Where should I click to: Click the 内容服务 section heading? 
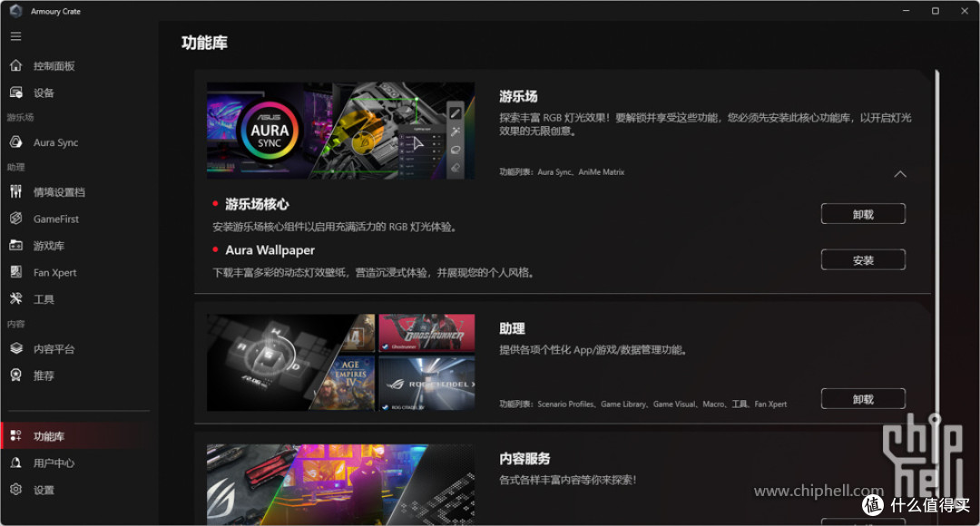click(x=524, y=459)
